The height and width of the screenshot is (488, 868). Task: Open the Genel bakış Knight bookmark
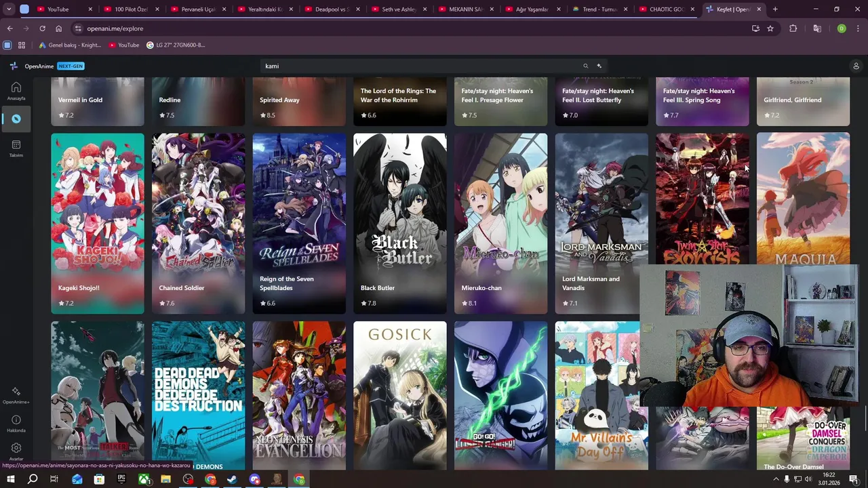point(70,45)
